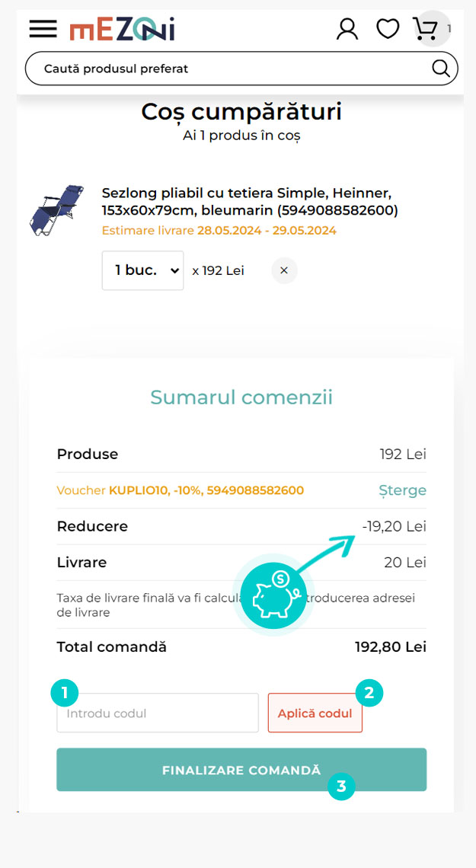Click step marker number 2

[x=369, y=693]
